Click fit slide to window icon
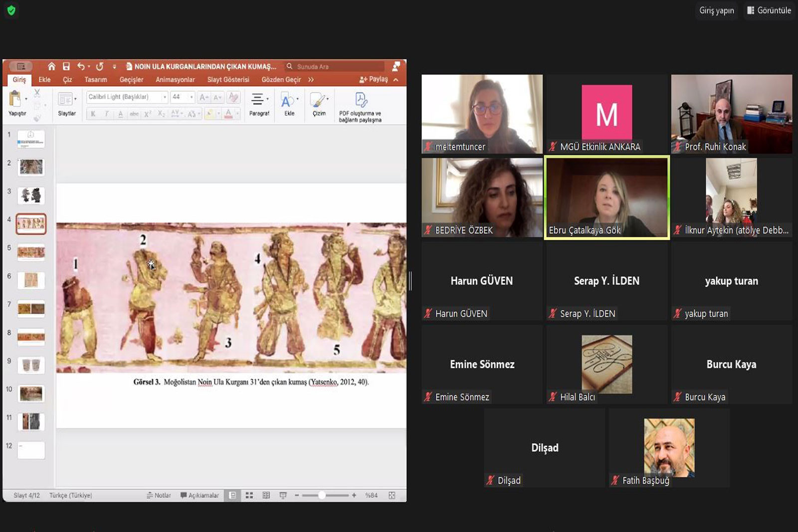798x532 pixels. [392, 495]
